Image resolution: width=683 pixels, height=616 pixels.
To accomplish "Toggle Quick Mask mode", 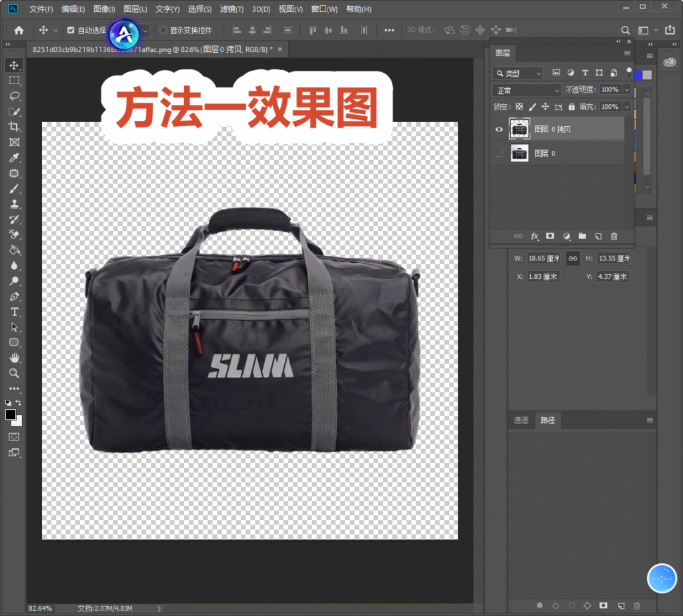I will click(x=14, y=437).
